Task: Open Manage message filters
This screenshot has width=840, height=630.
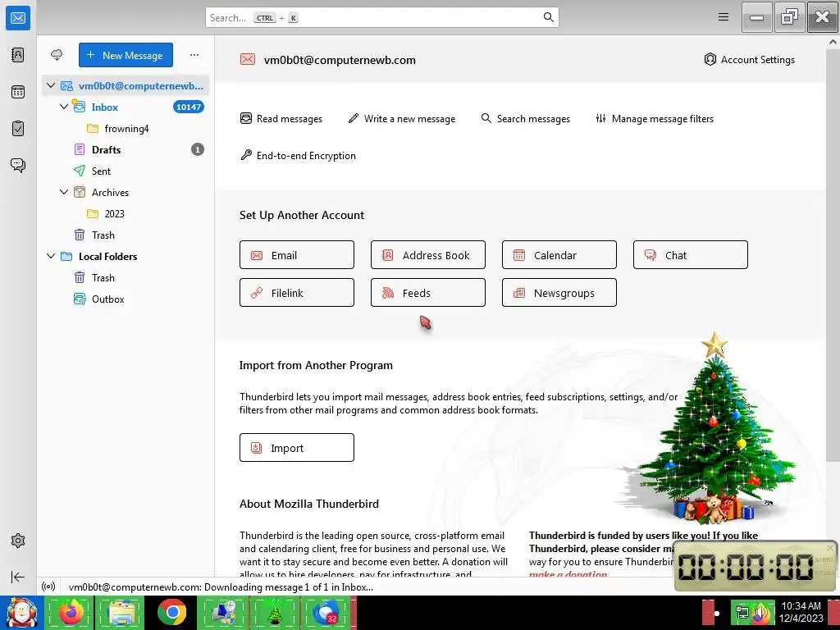Action: pos(655,118)
